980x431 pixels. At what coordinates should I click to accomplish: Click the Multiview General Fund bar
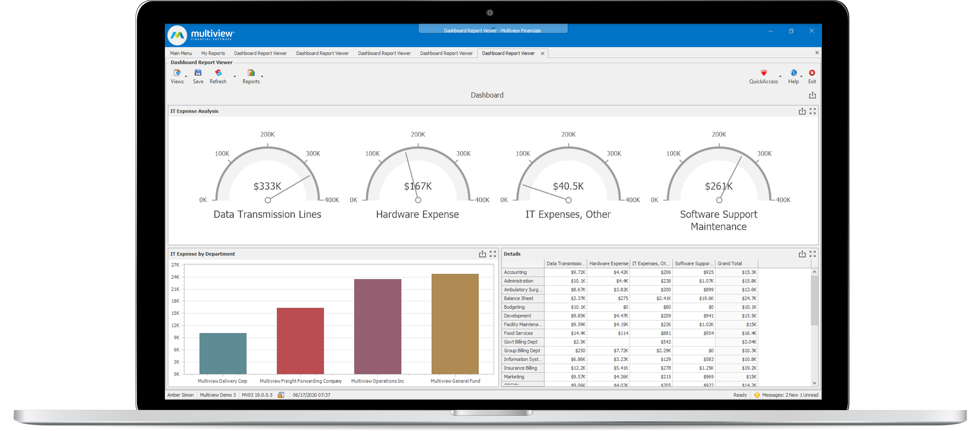click(x=455, y=324)
